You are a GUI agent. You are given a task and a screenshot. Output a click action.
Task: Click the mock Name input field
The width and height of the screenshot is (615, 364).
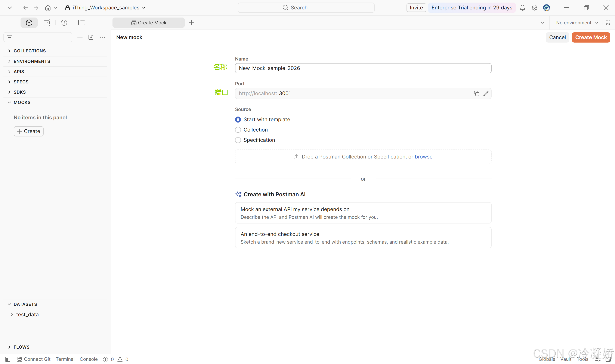click(363, 68)
